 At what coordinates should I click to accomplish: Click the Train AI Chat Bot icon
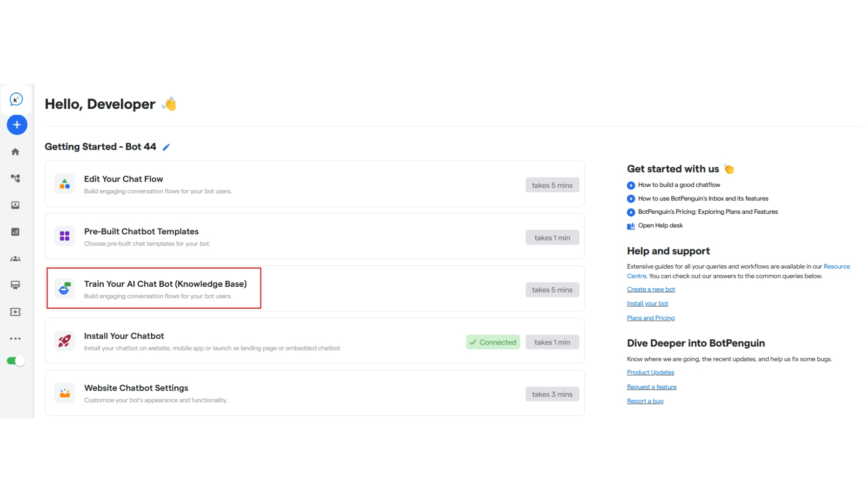point(65,289)
